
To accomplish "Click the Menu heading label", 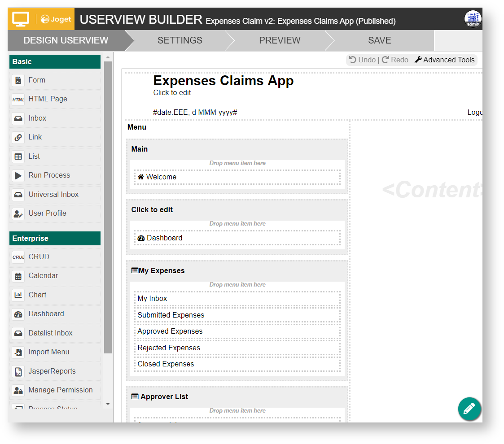I will (x=137, y=127).
